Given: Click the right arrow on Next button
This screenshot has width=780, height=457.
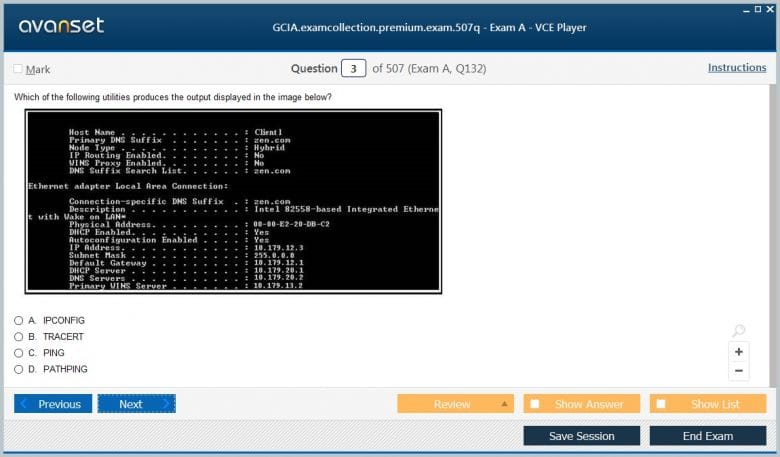Looking at the screenshot, I should 166,404.
